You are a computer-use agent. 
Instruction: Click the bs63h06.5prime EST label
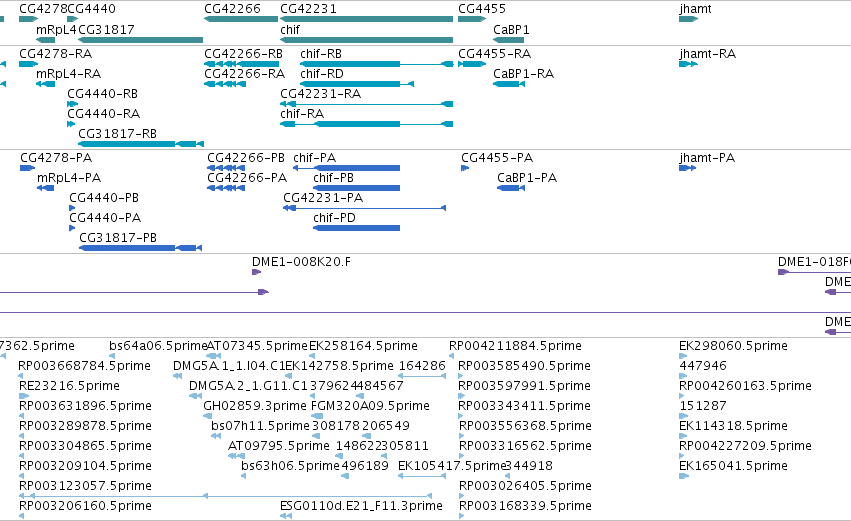(290, 466)
